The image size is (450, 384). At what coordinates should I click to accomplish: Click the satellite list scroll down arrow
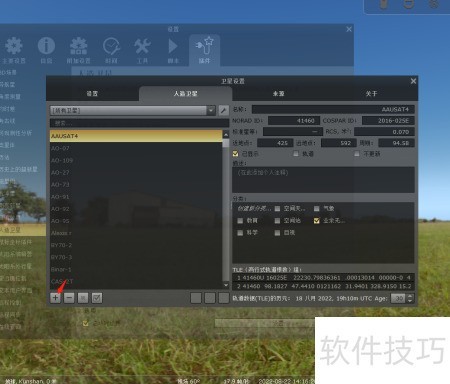[x=226, y=285]
